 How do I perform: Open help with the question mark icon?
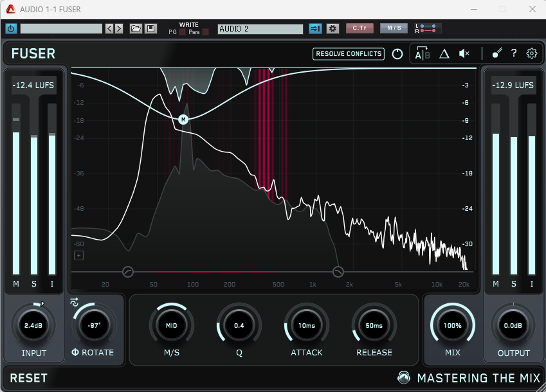point(514,53)
